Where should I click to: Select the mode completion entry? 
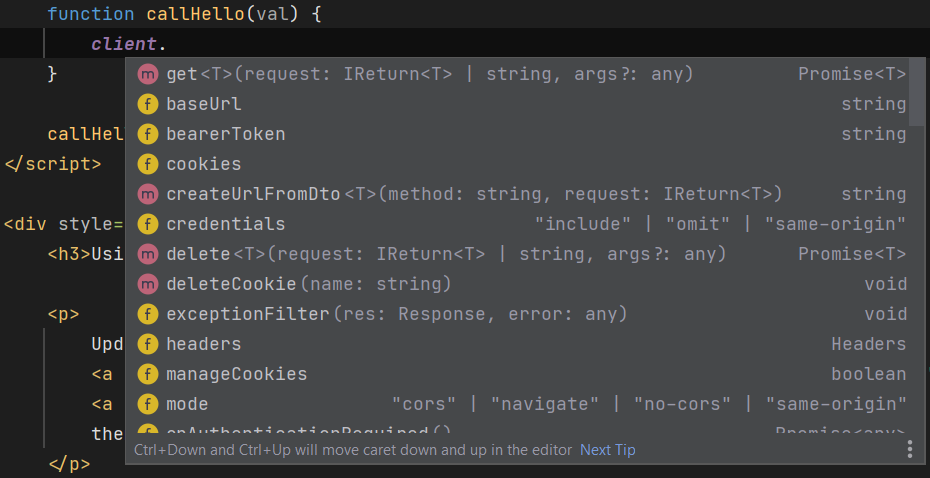tap(187, 404)
